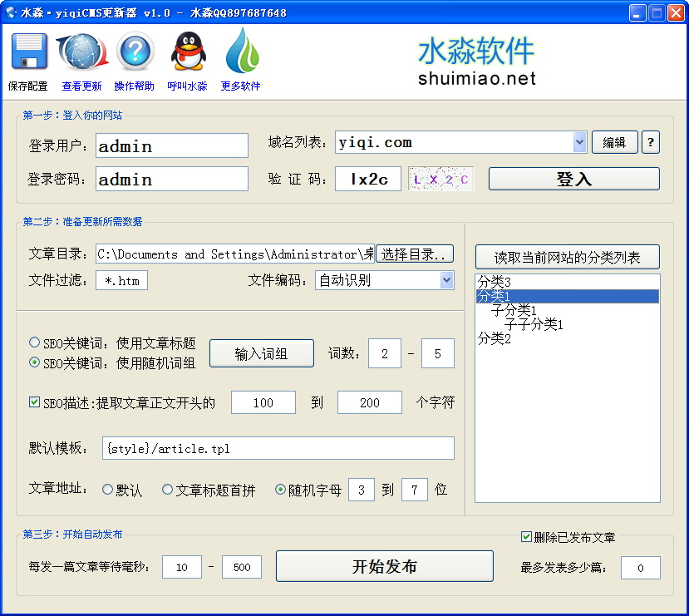Click the 保存配置 label
The height and width of the screenshot is (616, 689).
point(27,86)
